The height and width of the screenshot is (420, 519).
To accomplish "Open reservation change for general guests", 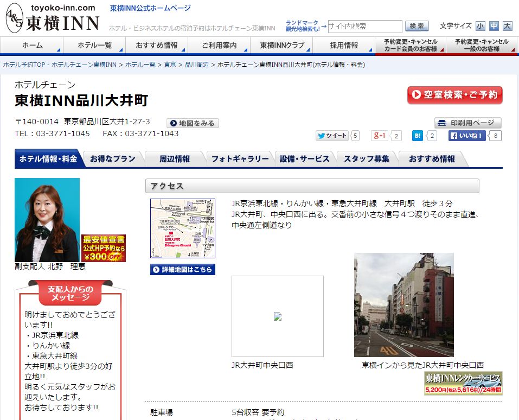I will pos(482,46).
